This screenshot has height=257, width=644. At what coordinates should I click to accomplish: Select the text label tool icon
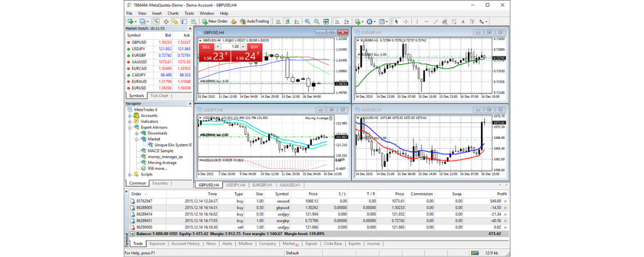(463, 22)
